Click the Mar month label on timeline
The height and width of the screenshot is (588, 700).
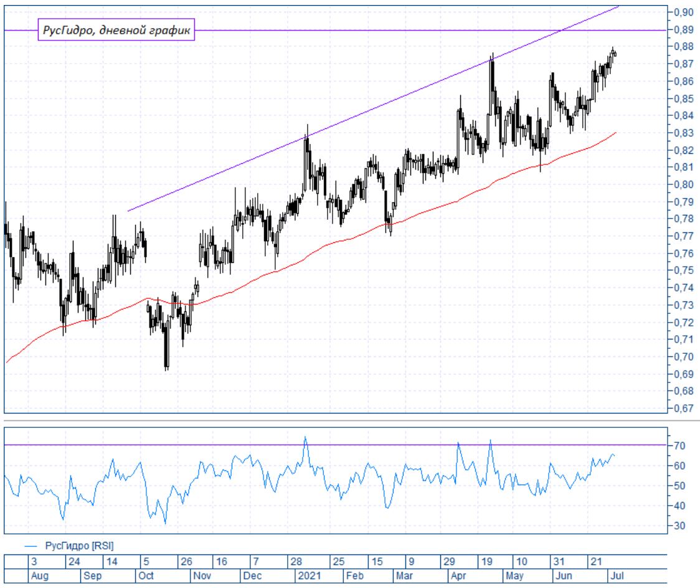[x=404, y=576]
